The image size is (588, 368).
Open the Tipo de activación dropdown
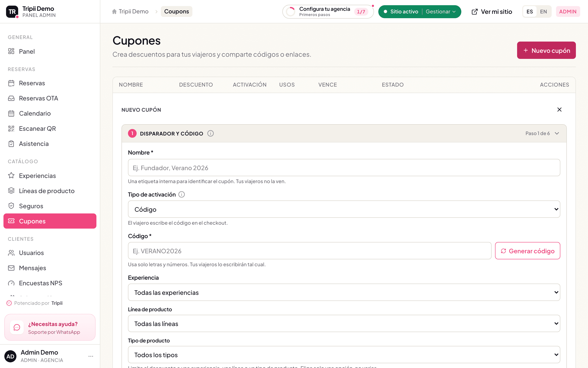click(x=344, y=209)
